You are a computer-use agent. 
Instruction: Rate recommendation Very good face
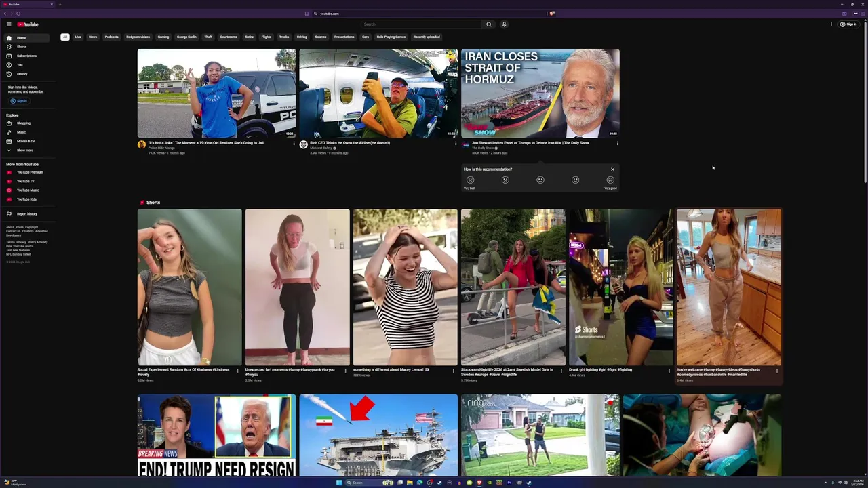[610, 180]
